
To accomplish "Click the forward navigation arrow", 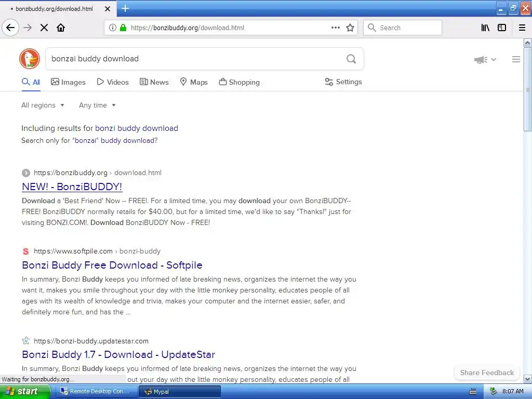I will [28, 28].
